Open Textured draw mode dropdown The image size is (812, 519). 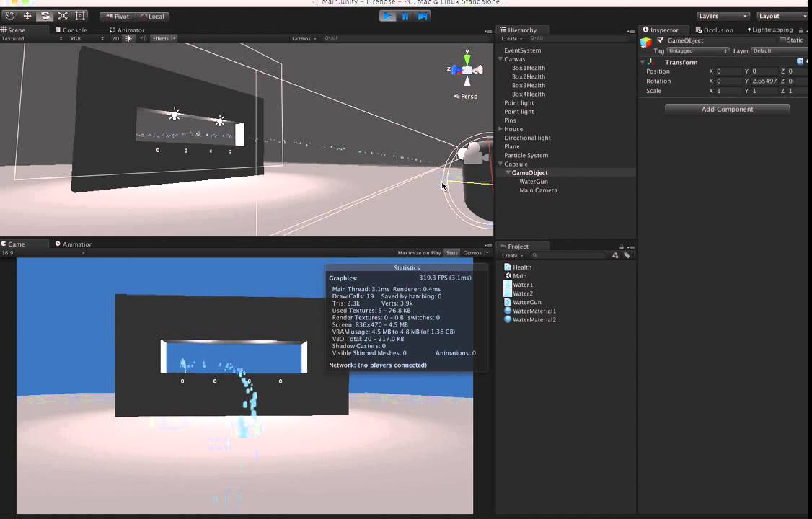[x=32, y=39]
